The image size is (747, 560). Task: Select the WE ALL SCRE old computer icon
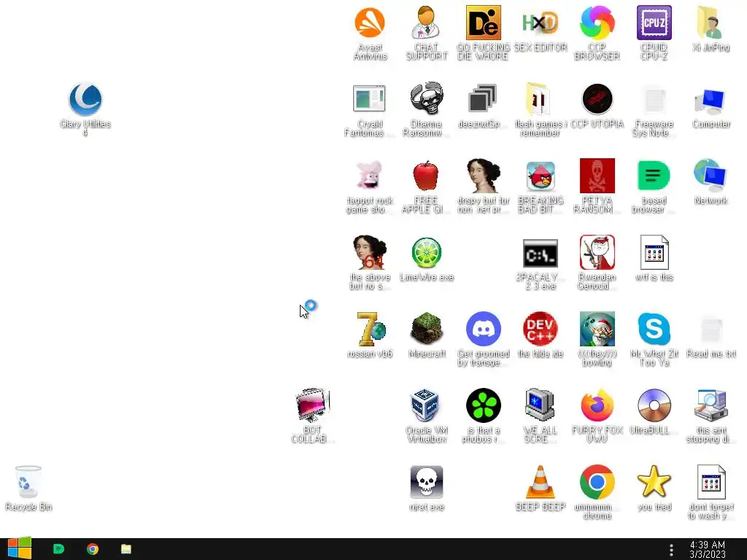pos(539,405)
